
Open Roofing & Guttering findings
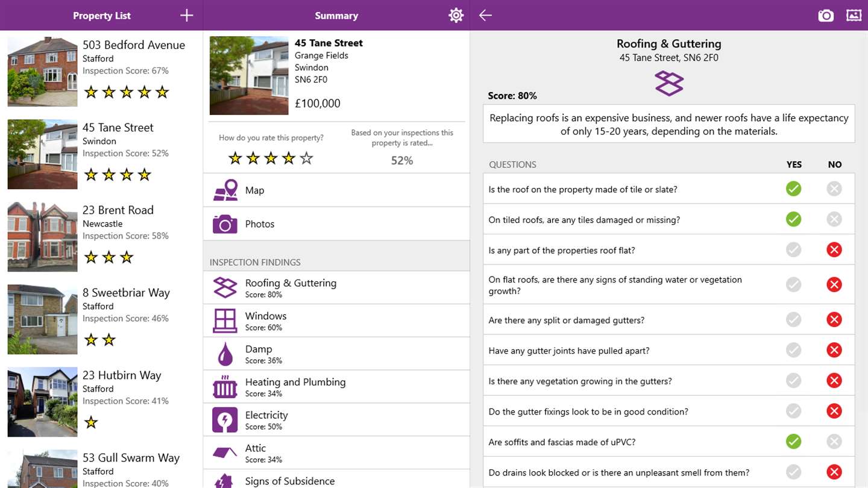pyautogui.click(x=336, y=287)
